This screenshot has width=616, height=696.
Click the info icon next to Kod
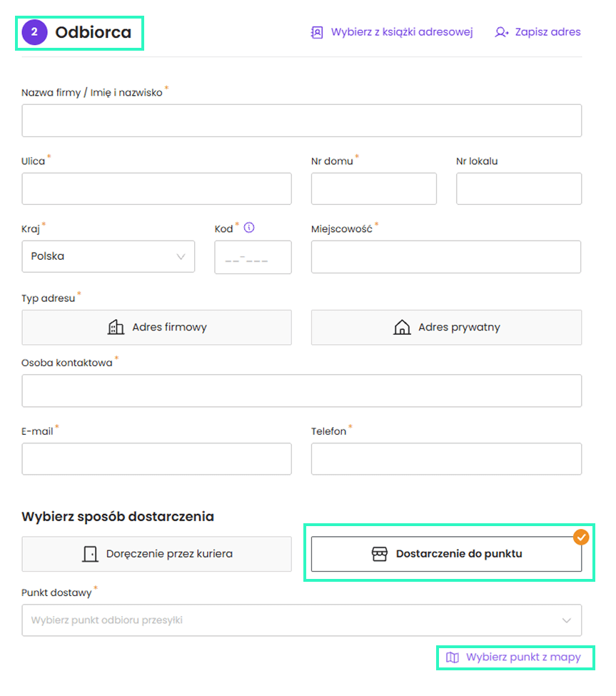coord(249,228)
